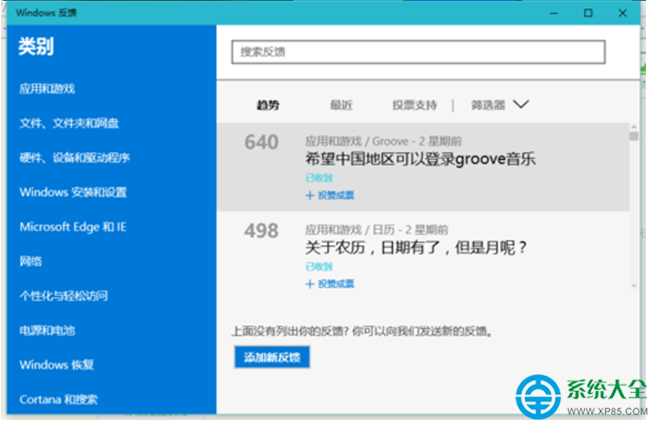Click 已收到 status under 农历 feedback
The width and height of the screenshot is (650, 422).
click(x=319, y=267)
